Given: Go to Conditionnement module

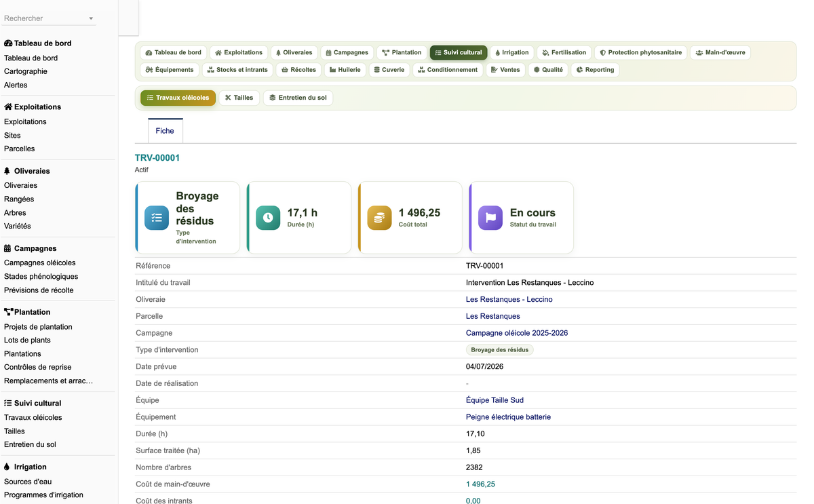Looking at the screenshot, I should point(448,69).
